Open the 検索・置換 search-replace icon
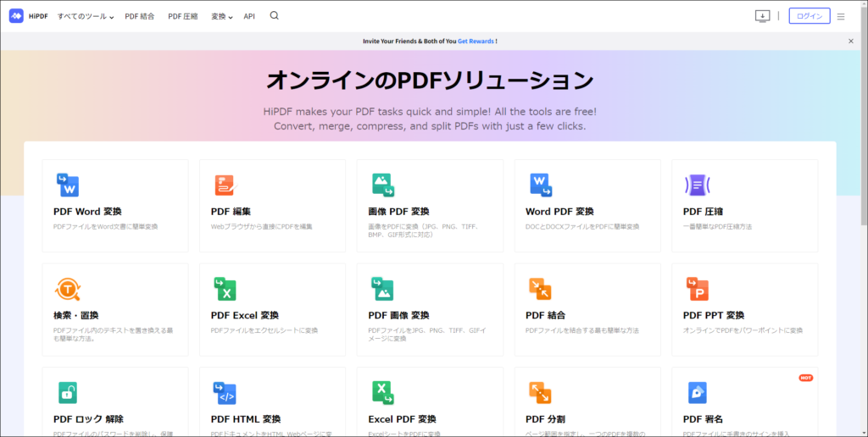868x437 pixels. (68, 289)
